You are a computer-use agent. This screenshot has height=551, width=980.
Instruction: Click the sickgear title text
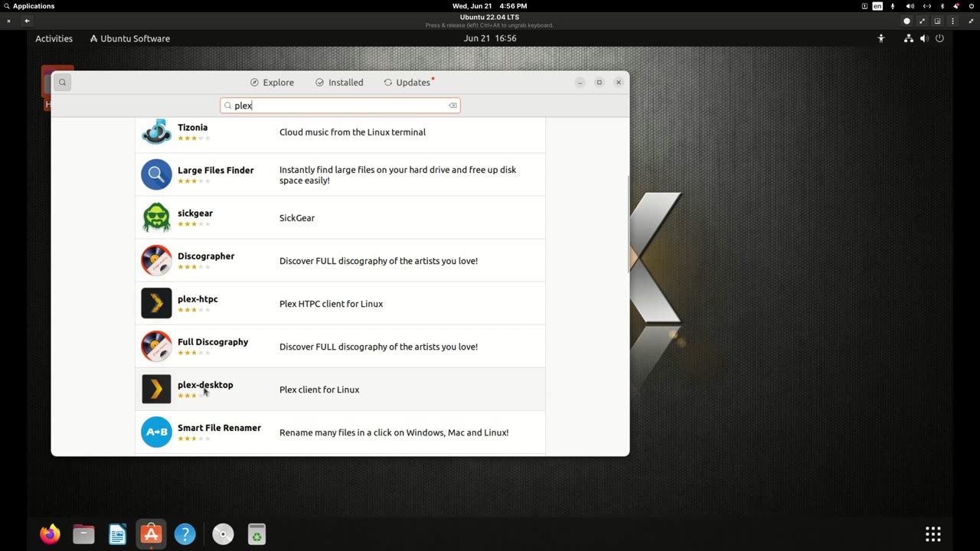pyautogui.click(x=195, y=214)
